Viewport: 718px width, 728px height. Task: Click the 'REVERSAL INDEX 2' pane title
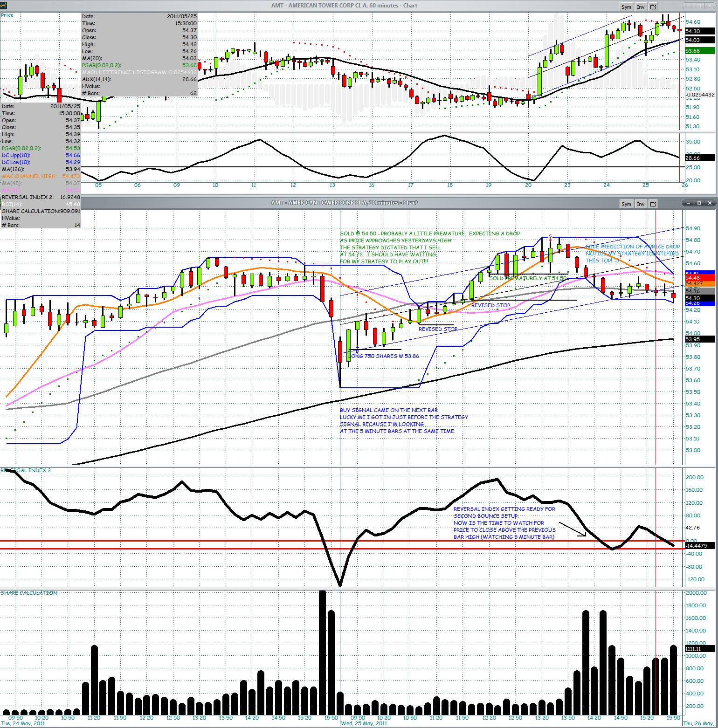[x=26, y=470]
